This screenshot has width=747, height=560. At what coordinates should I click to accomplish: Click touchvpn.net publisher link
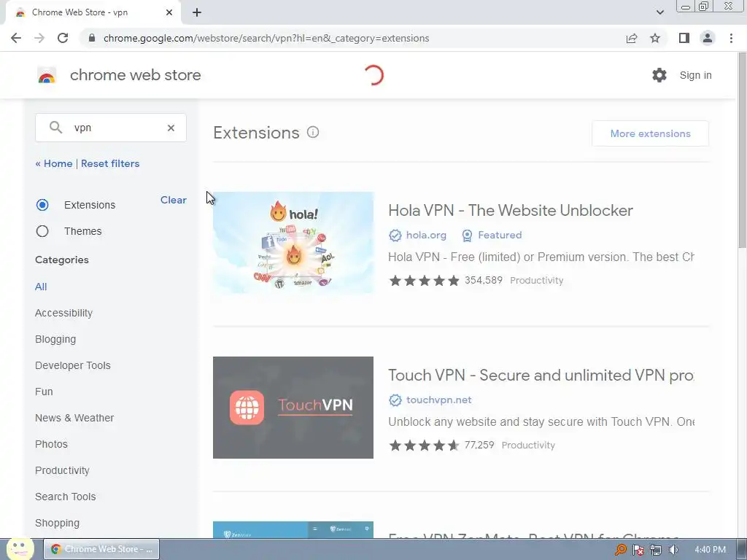pos(438,400)
